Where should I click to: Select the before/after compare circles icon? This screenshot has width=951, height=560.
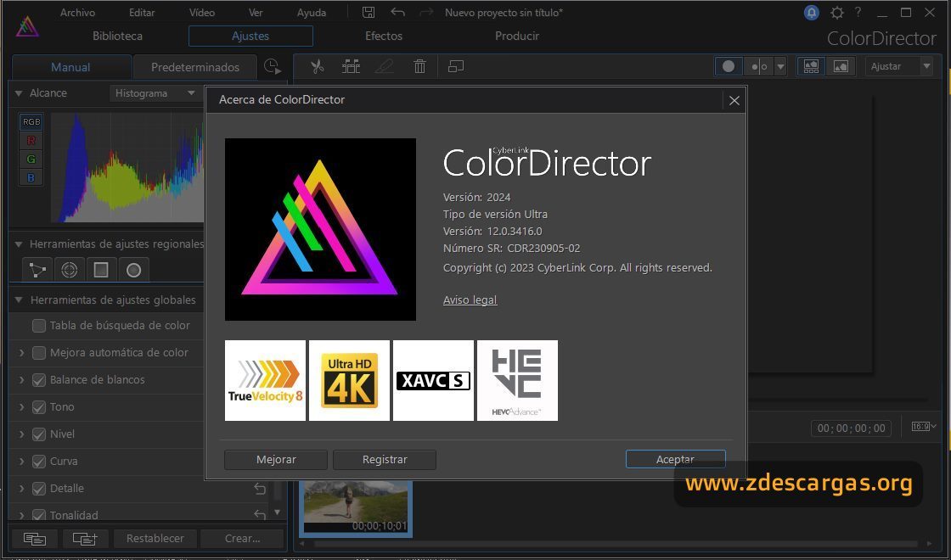[759, 66]
